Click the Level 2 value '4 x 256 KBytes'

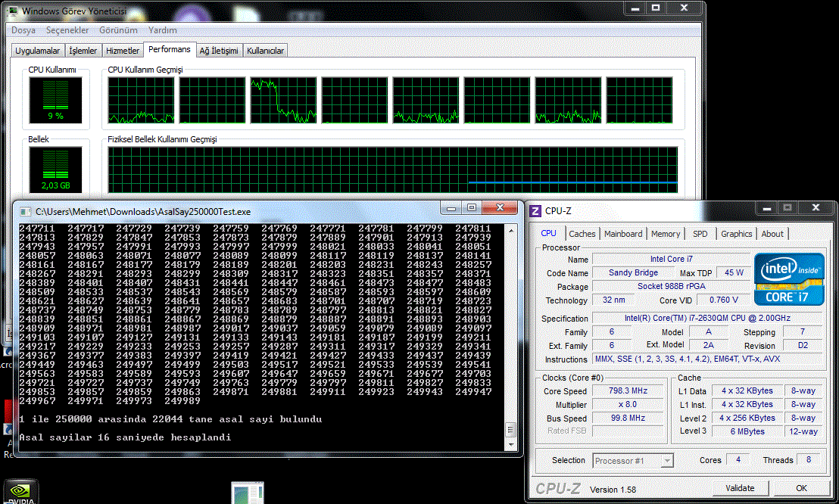coord(747,418)
